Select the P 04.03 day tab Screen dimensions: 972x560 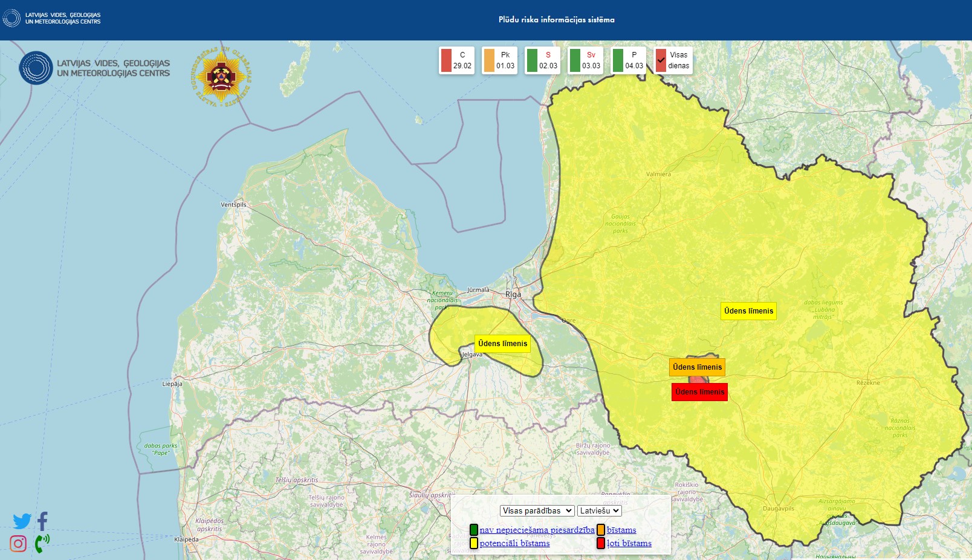click(628, 60)
